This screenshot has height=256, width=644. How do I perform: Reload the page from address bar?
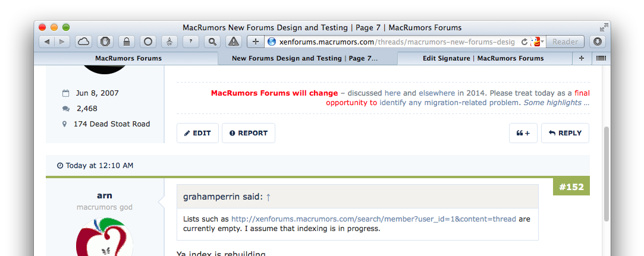point(524,42)
